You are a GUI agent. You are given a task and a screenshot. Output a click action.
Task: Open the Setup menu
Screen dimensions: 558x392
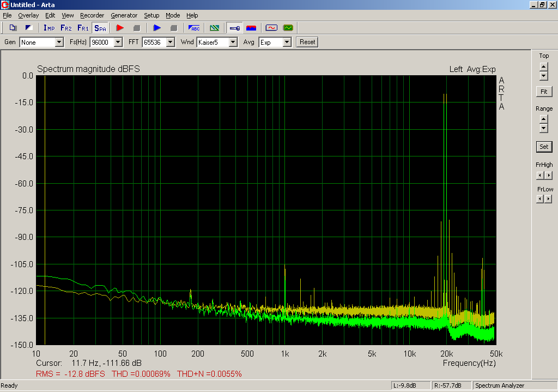pos(151,15)
